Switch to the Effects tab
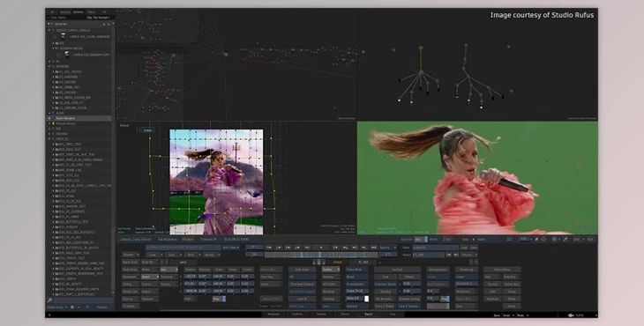The height and width of the screenshot is (326, 644). point(345,315)
